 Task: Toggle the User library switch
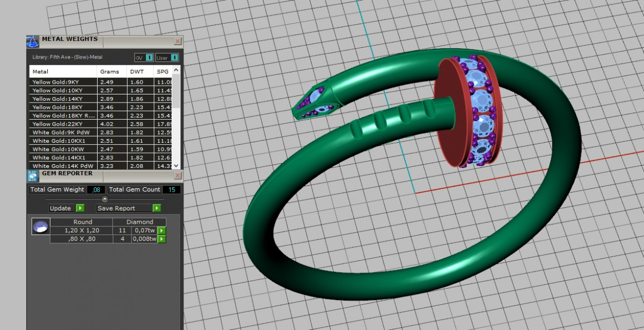pyautogui.click(x=167, y=57)
